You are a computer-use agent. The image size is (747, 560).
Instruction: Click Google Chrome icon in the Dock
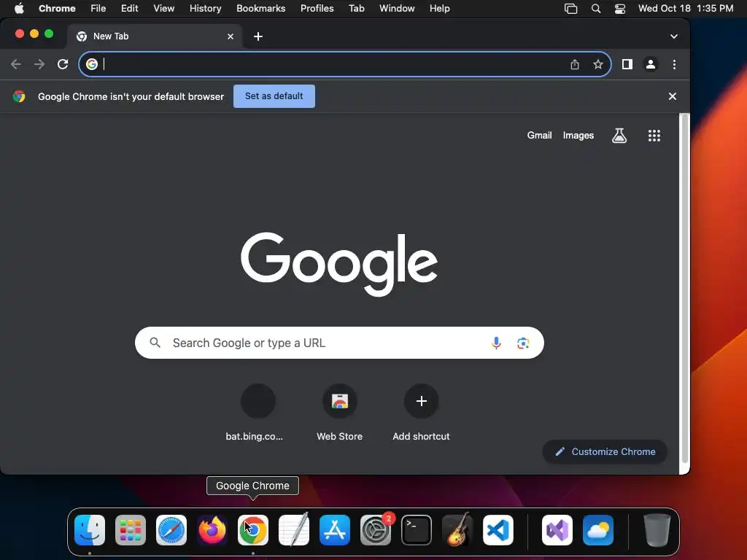coord(253,530)
